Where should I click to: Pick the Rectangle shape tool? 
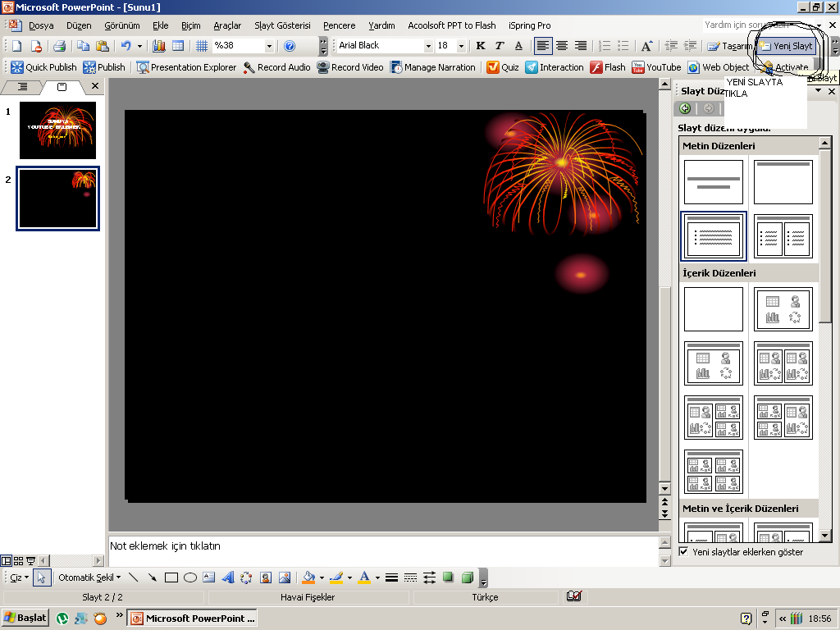click(171, 577)
